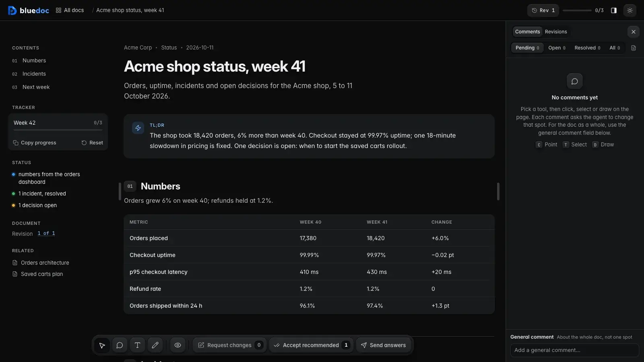This screenshot has height=362, width=644.
Task: Click Send answers button
Action: pos(383,345)
